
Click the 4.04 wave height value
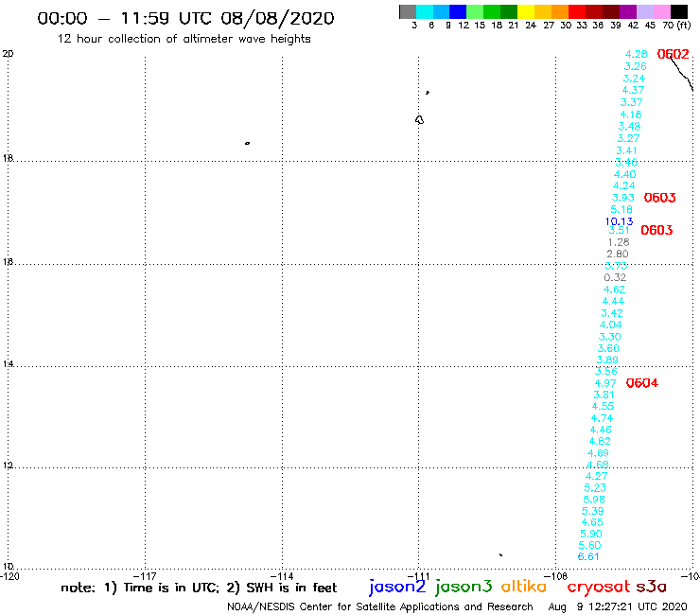click(611, 325)
